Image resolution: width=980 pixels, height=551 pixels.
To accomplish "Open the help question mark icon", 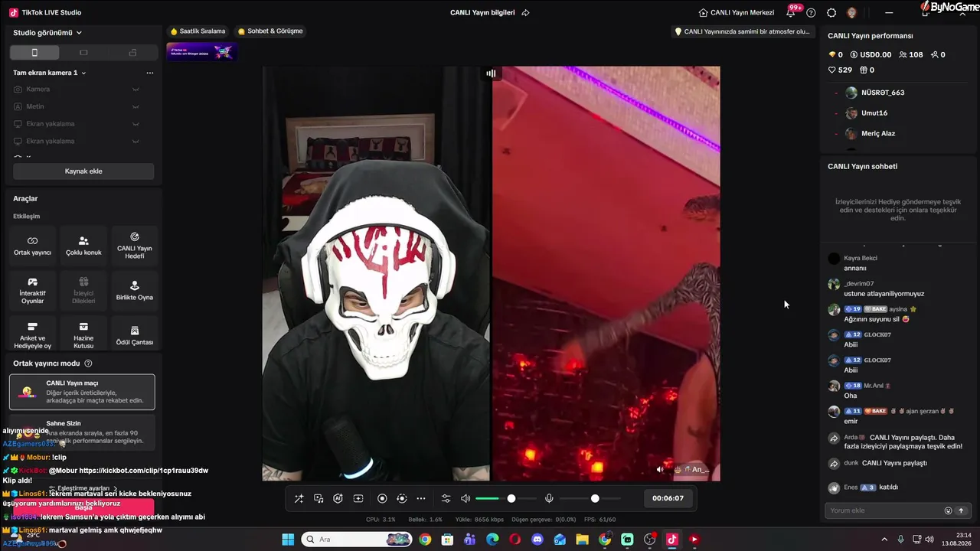I will 811,12.
